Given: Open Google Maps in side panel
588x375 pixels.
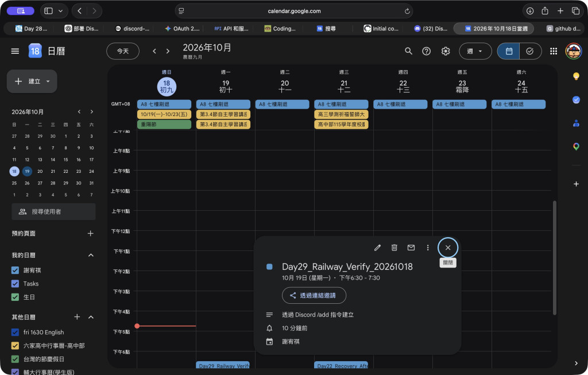Looking at the screenshot, I should point(577,146).
